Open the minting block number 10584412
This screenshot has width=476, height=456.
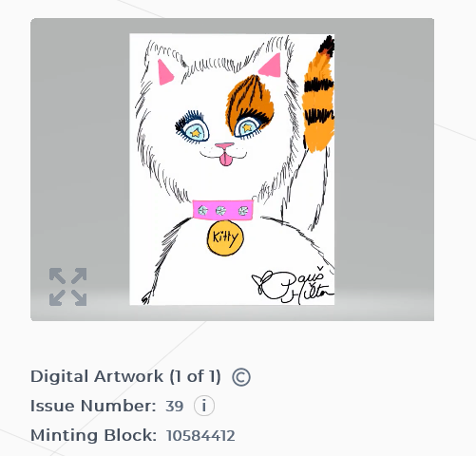pyautogui.click(x=200, y=436)
